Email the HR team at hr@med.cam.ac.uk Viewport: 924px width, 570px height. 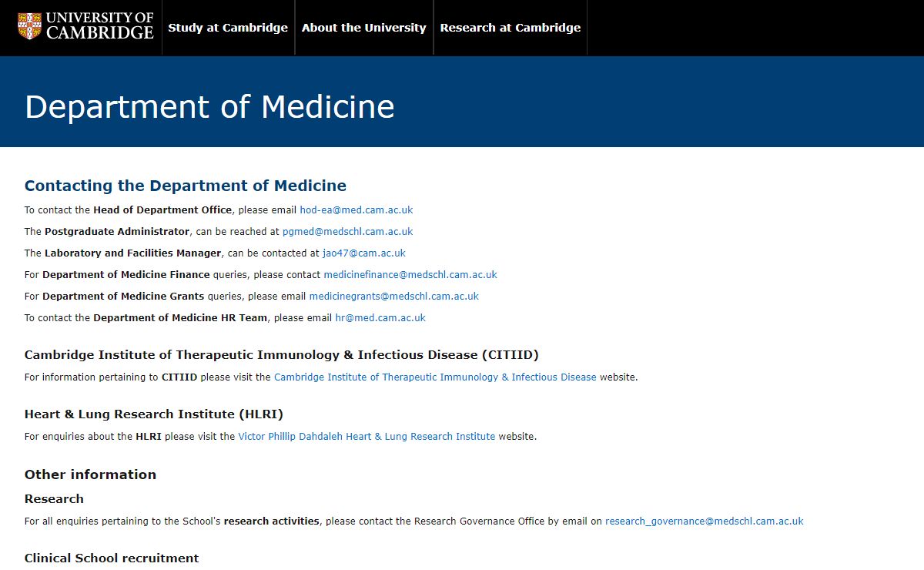380,317
